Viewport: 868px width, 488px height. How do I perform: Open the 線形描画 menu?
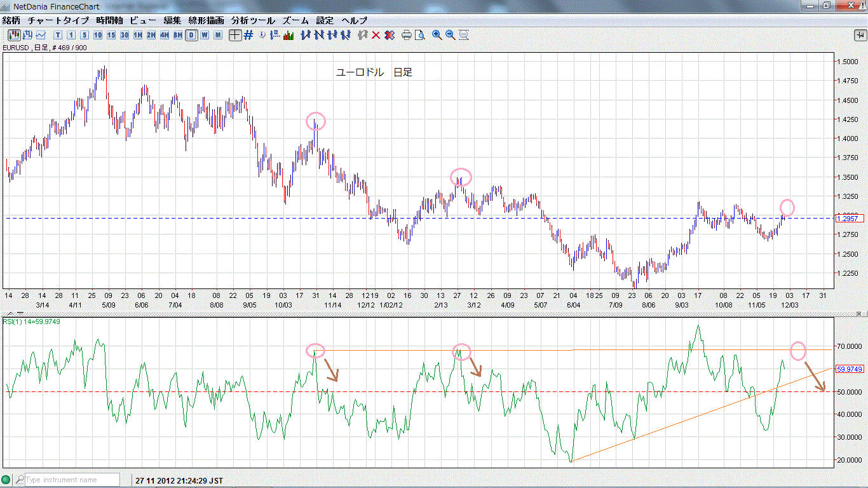(x=207, y=20)
